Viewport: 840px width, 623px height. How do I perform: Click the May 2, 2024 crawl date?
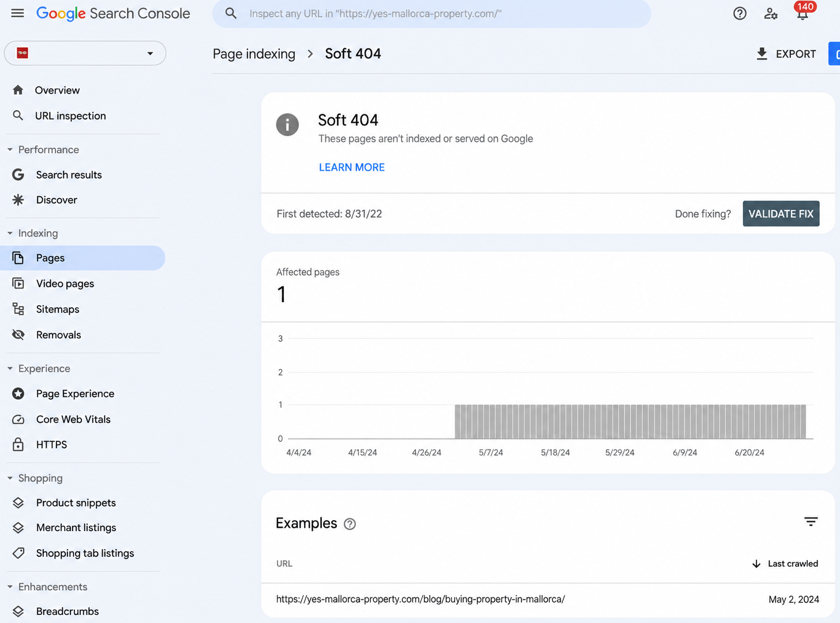tap(794, 599)
